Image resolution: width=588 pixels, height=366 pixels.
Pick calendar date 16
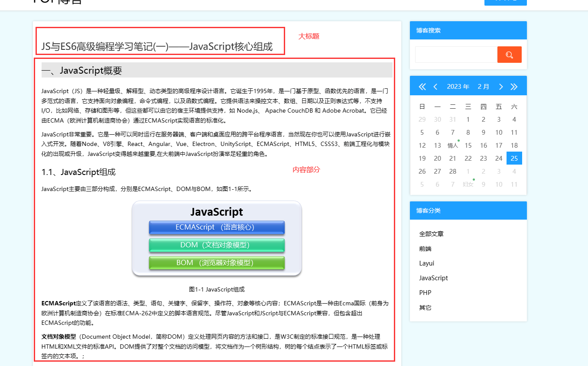[484, 146]
